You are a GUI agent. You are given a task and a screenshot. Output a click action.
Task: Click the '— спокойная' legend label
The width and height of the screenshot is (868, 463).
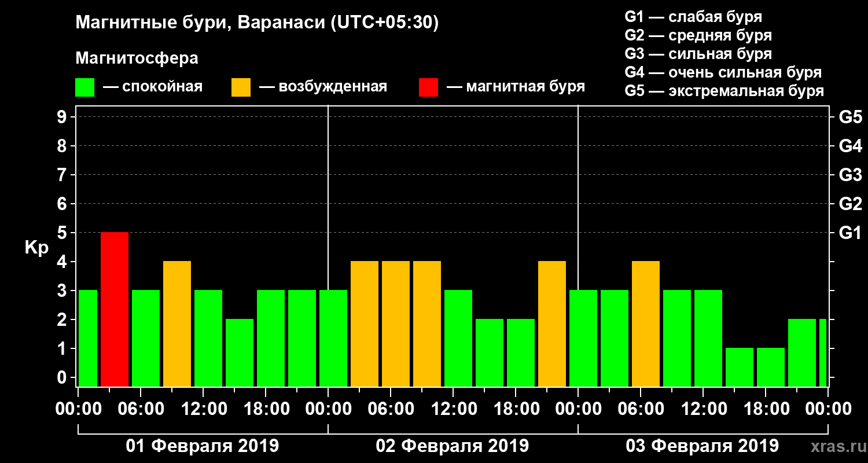[x=153, y=87]
